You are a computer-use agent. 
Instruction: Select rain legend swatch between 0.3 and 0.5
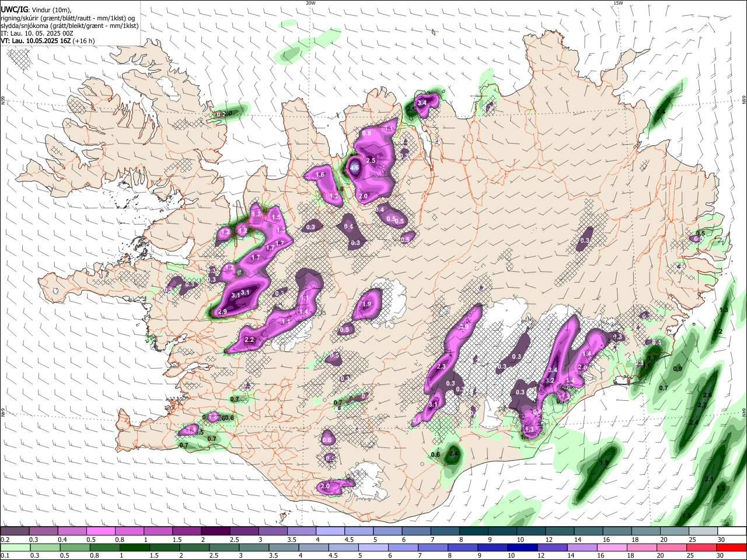(x=45, y=547)
